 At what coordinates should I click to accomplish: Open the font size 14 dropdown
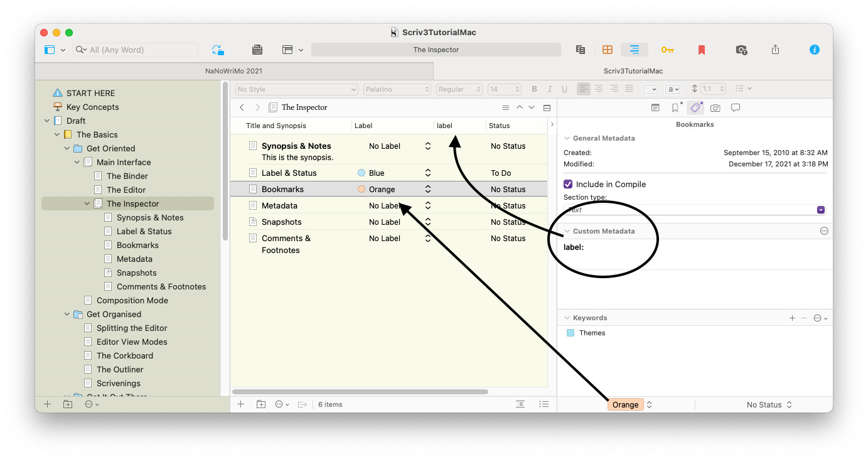[x=505, y=89]
